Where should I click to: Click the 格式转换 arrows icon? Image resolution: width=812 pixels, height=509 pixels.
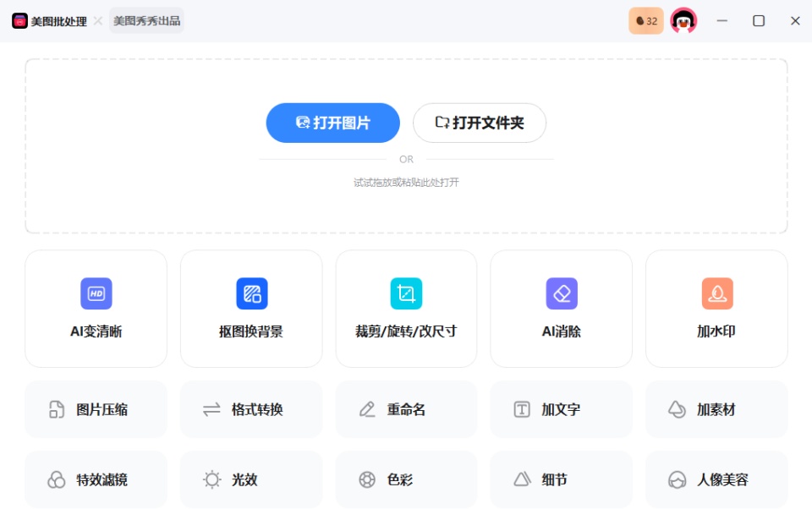point(211,409)
